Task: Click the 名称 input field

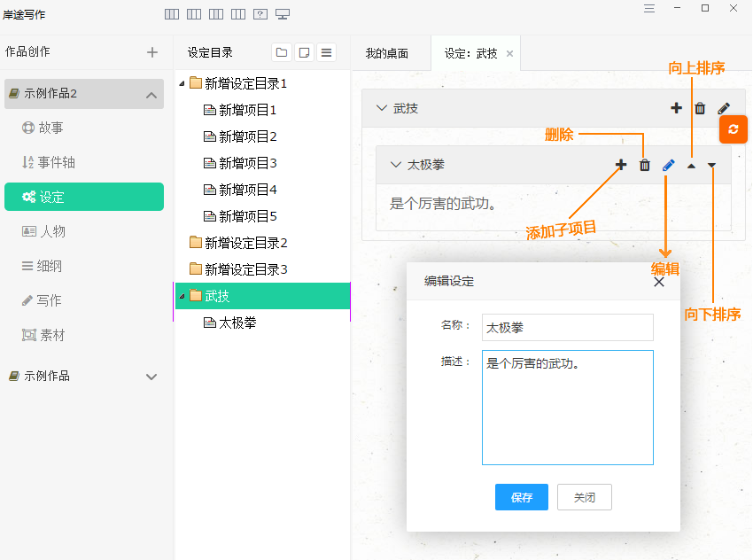Action: pyautogui.click(x=568, y=328)
